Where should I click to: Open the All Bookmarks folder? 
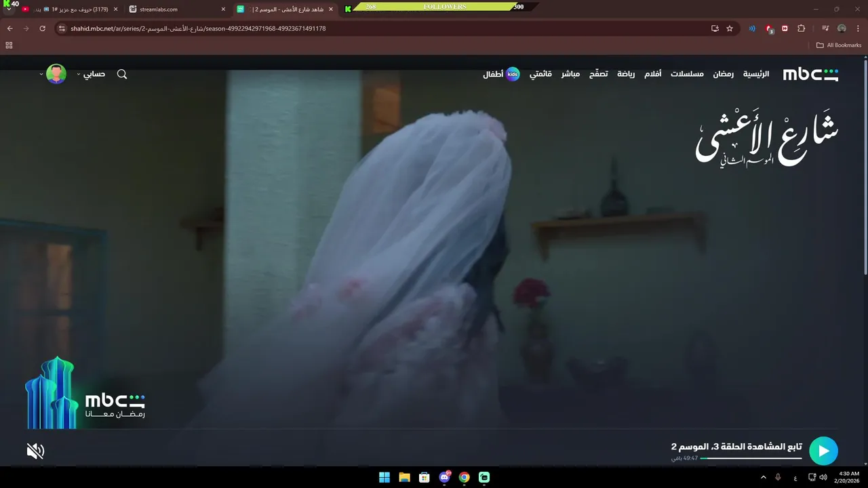pyautogui.click(x=839, y=45)
